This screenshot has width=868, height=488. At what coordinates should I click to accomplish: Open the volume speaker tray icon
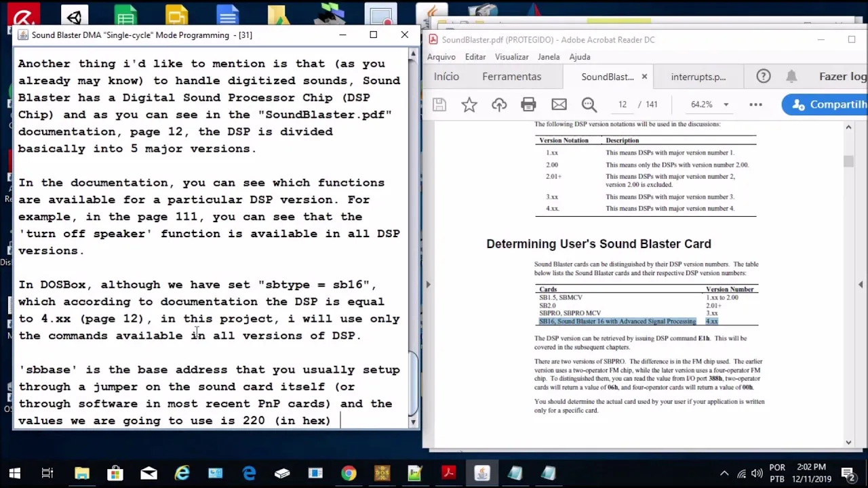point(757,473)
